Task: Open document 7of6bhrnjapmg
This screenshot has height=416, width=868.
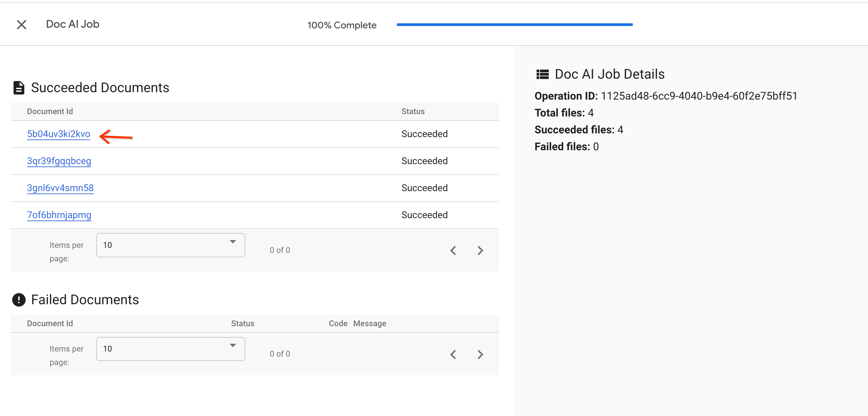Action: point(59,215)
